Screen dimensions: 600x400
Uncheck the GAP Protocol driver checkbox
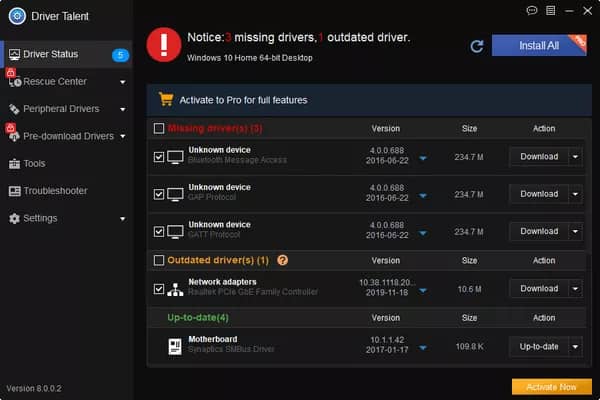pos(159,194)
